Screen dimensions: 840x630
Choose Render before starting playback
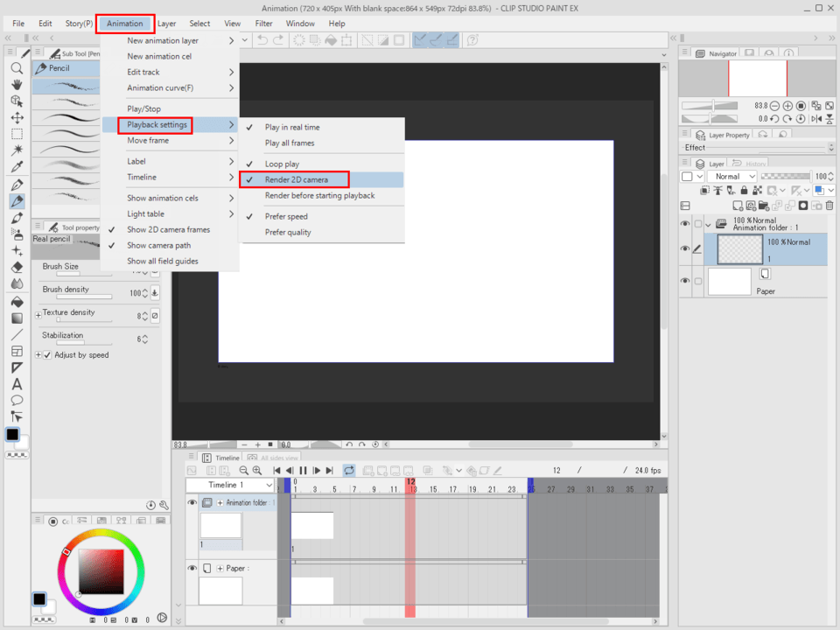pos(321,195)
